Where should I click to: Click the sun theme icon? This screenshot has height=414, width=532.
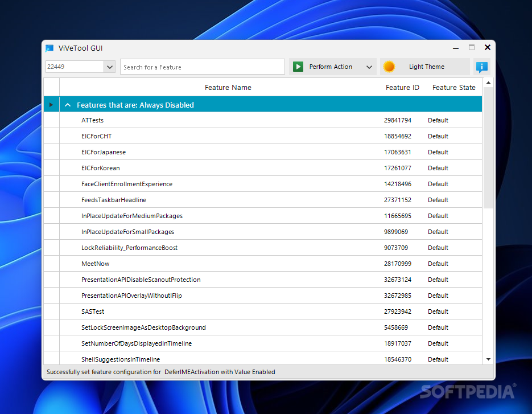point(389,67)
